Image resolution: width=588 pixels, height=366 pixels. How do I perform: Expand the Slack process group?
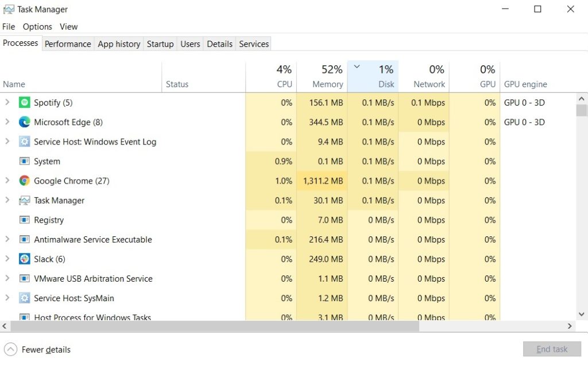tap(7, 259)
